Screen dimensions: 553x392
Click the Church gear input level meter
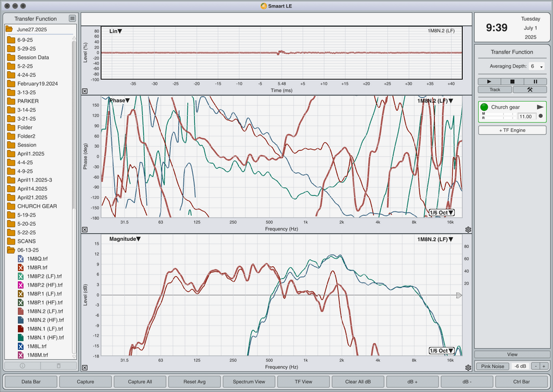point(500,116)
